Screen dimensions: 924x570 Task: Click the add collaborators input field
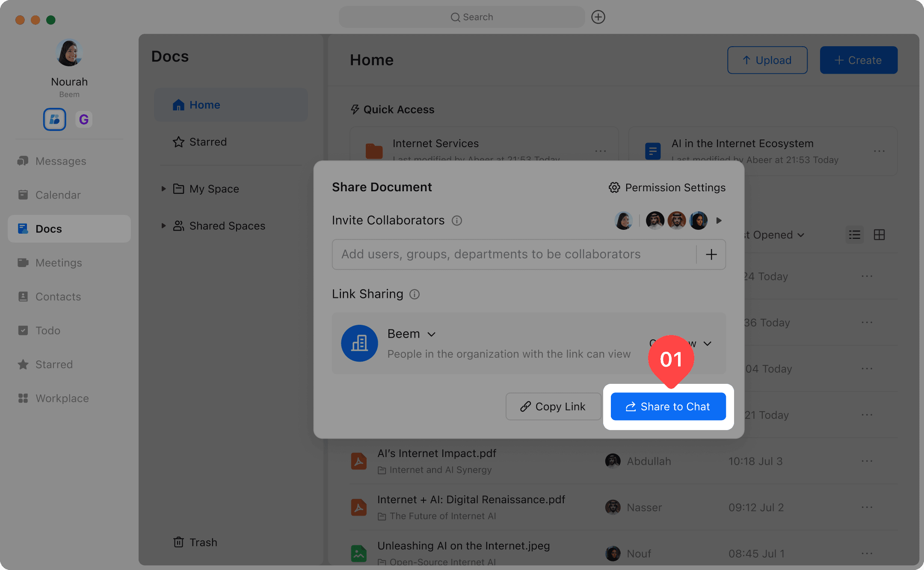tap(513, 255)
